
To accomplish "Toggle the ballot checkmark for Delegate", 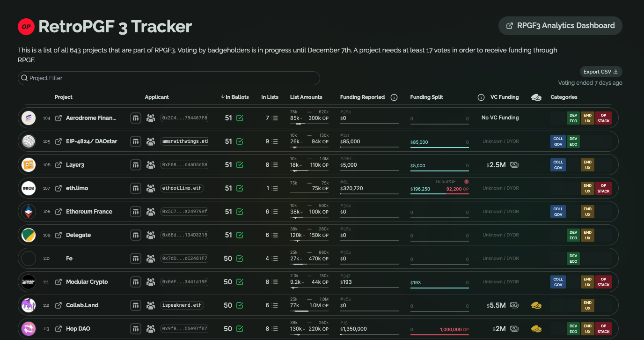I will 240,235.
